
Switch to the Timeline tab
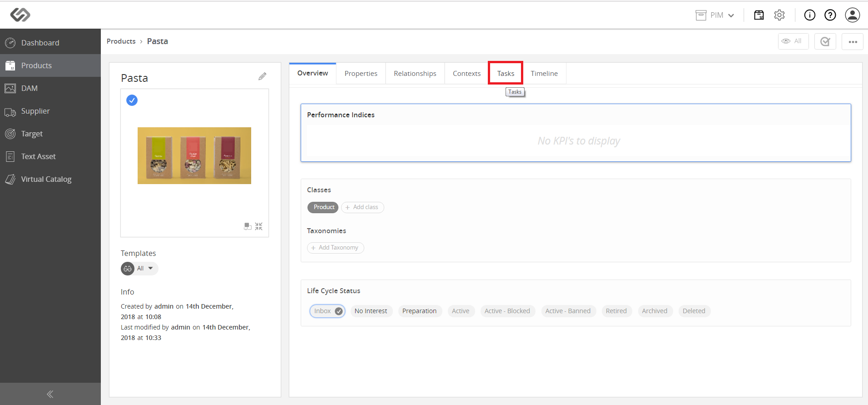544,74
